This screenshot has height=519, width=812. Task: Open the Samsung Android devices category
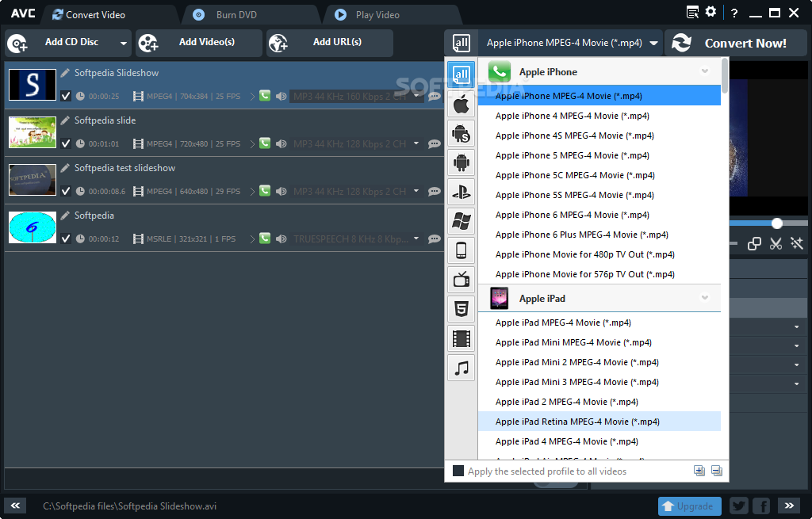pyautogui.click(x=461, y=133)
